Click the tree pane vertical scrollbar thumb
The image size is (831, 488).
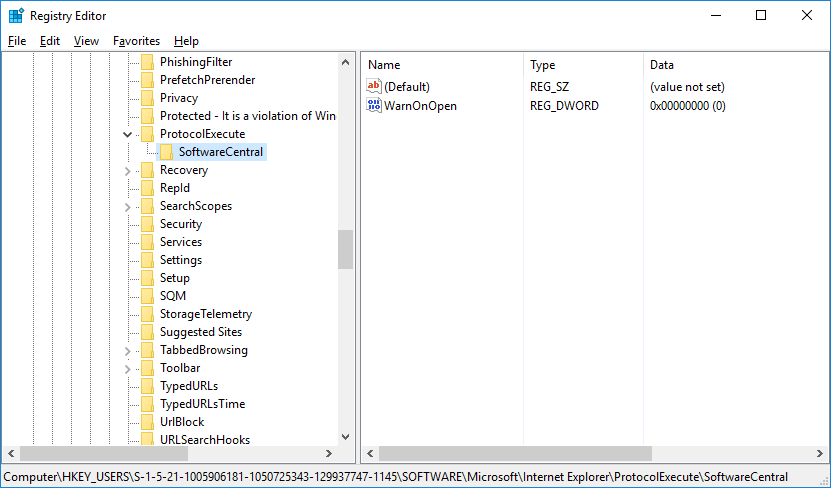point(345,249)
